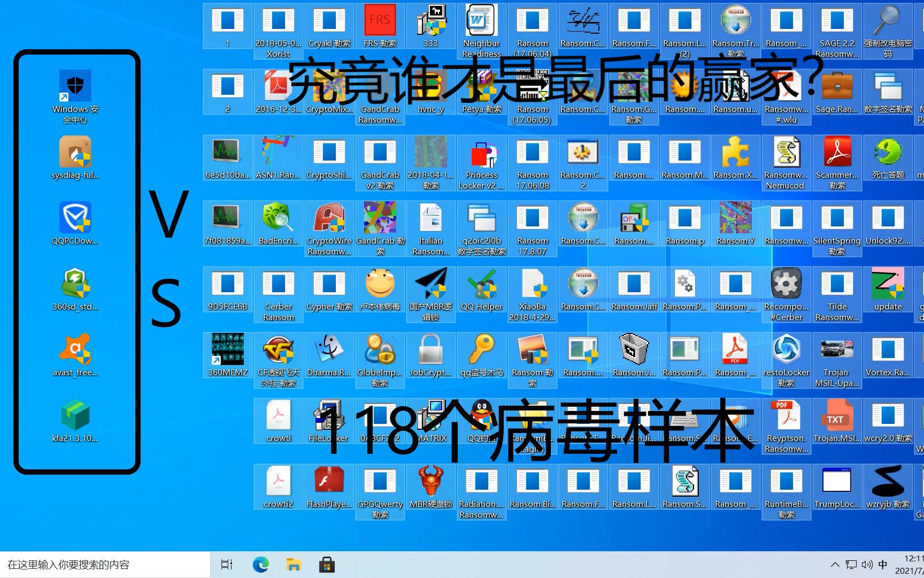The image size is (924, 578).
Task: Launch Microsoft Edge from the taskbar
Action: (260, 565)
